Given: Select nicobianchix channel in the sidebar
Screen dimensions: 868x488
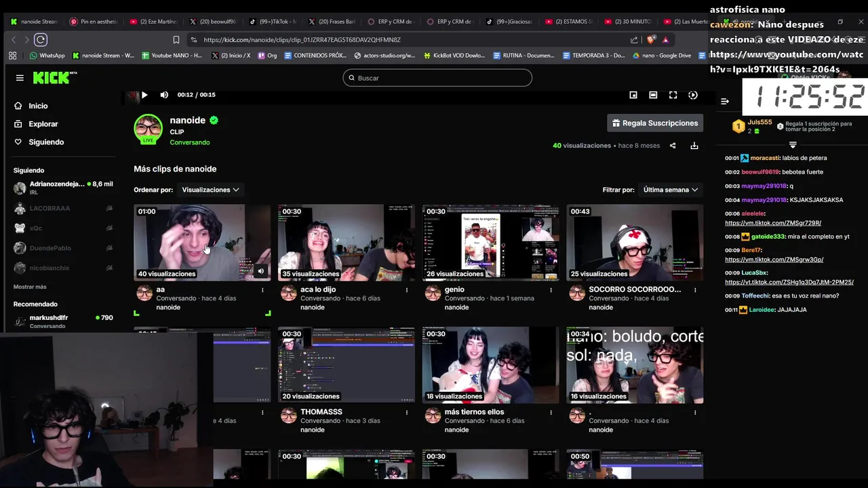Looking at the screenshot, I should (63, 268).
